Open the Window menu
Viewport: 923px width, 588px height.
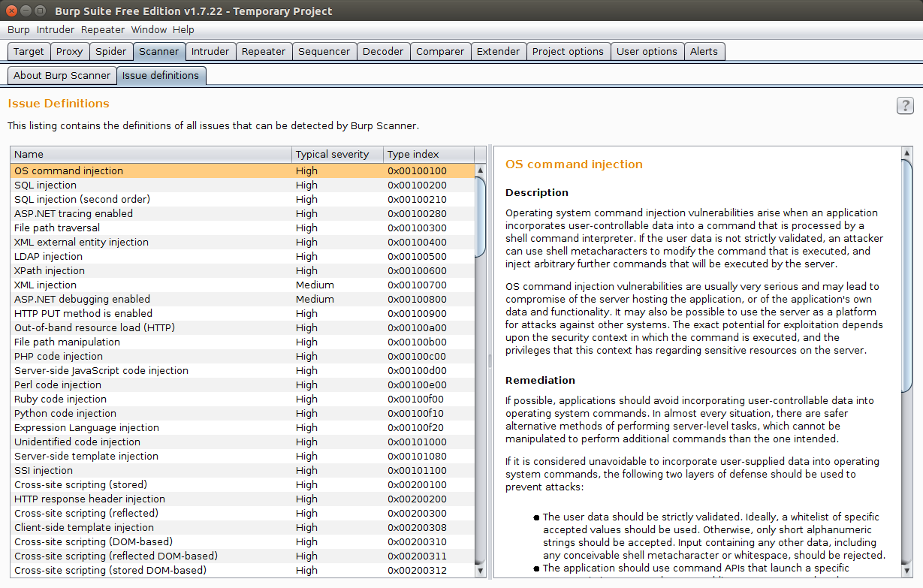point(149,29)
